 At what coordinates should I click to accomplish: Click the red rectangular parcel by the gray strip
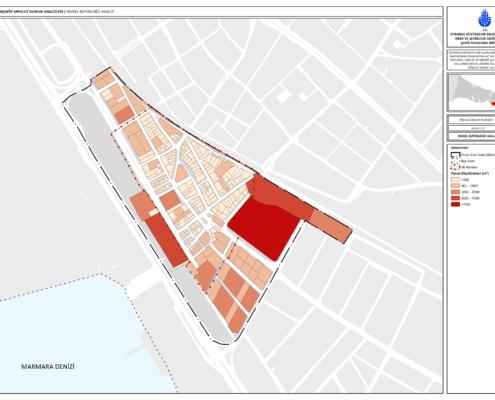(166, 241)
